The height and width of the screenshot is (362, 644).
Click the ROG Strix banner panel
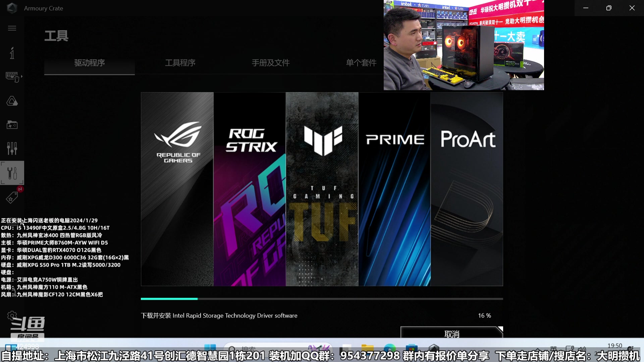[250, 189]
